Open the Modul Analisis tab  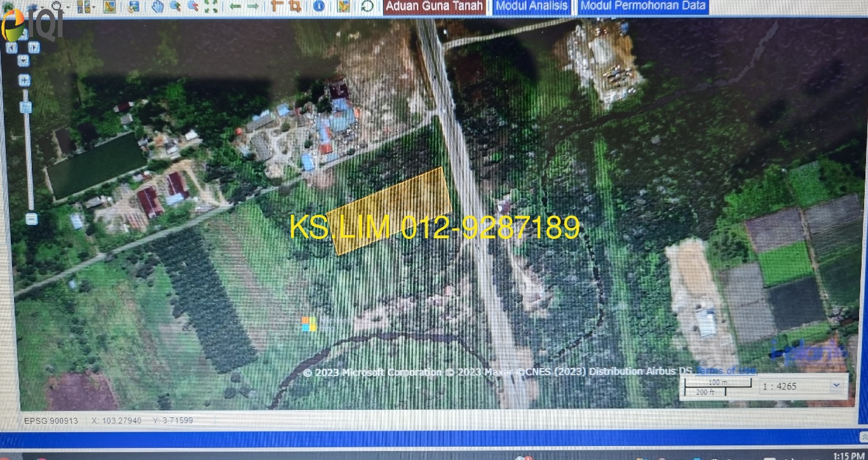(x=531, y=6)
